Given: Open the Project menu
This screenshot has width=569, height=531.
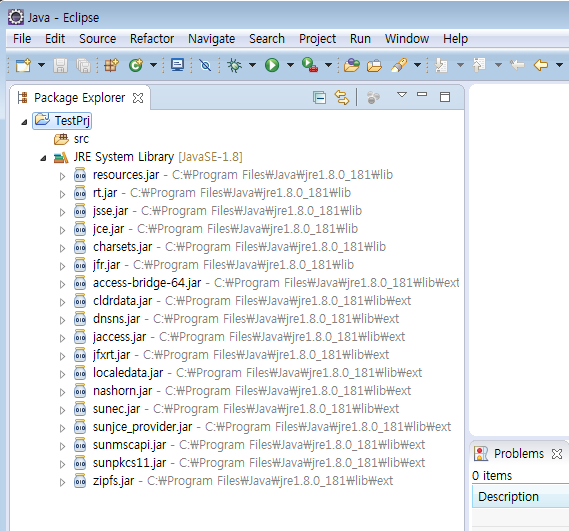Looking at the screenshot, I should tap(318, 38).
